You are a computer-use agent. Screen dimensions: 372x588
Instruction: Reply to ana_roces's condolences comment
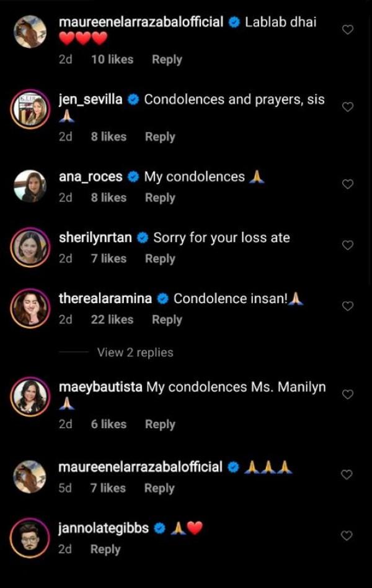click(160, 198)
